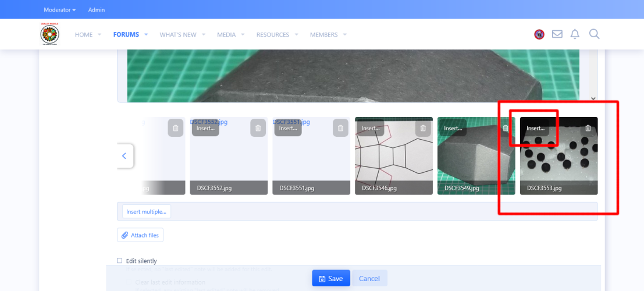Open the search magnifier icon
Image resolution: width=644 pixels, height=291 pixels.
click(x=595, y=34)
